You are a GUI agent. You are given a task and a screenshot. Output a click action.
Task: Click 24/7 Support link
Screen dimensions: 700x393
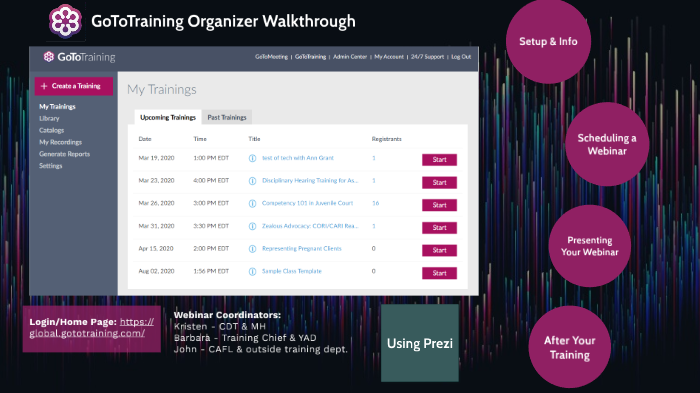(x=427, y=57)
